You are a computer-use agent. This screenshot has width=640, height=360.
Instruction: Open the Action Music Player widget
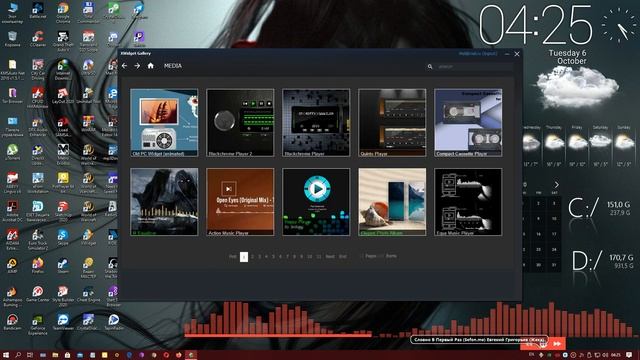(240, 202)
